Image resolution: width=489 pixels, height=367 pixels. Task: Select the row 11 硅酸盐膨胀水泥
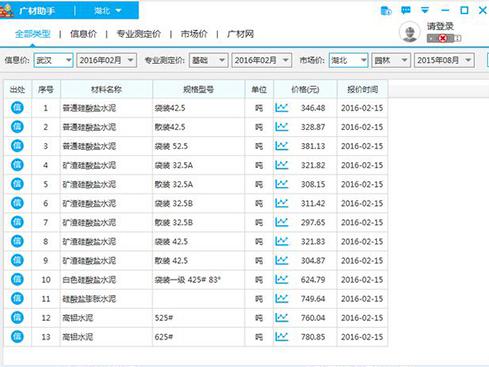[196, 299]
